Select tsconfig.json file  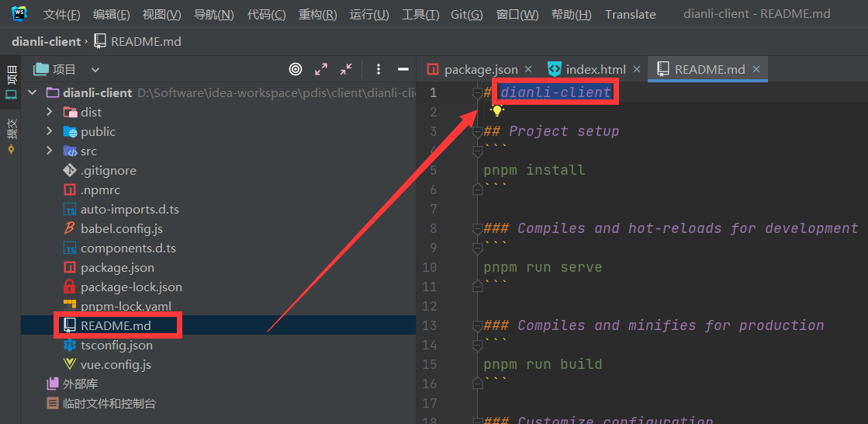coord(116,346)
